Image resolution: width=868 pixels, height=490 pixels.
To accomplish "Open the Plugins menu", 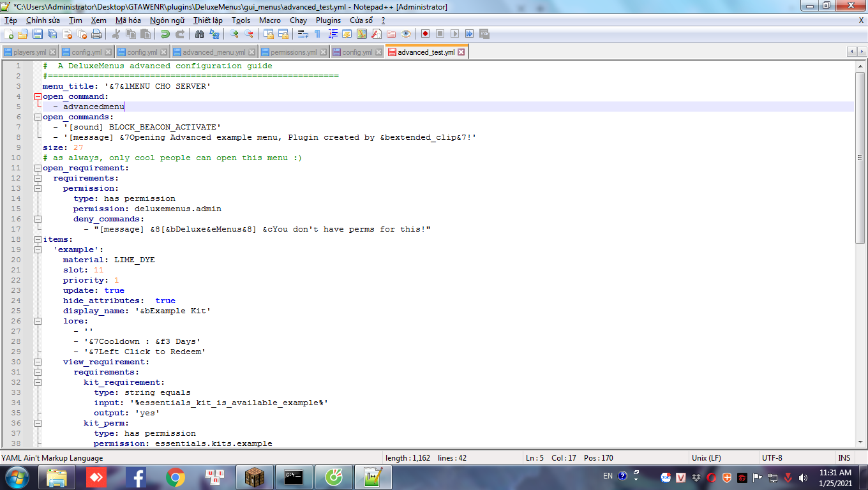I will (x=328, y=20).
